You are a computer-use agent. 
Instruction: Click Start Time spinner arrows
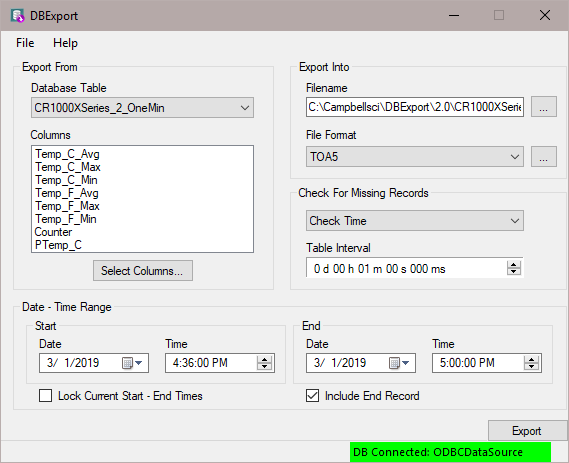[x=264, y=363]
